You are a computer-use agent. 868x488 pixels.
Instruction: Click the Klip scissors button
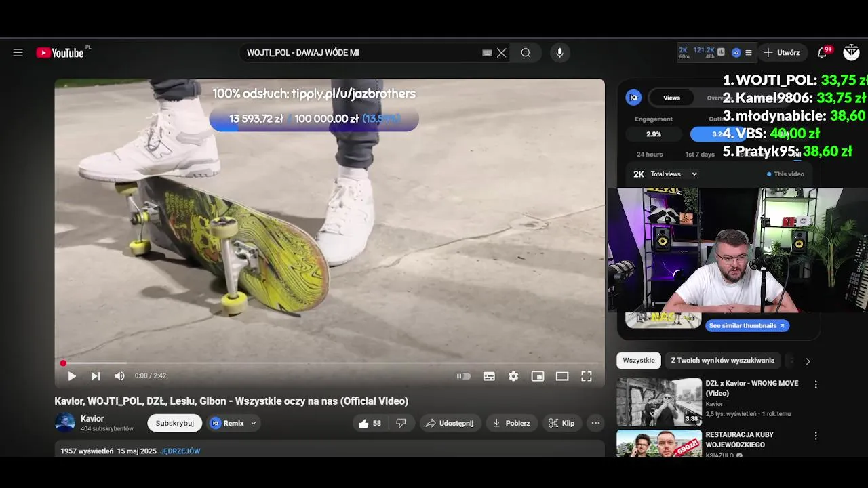(561, 423)
